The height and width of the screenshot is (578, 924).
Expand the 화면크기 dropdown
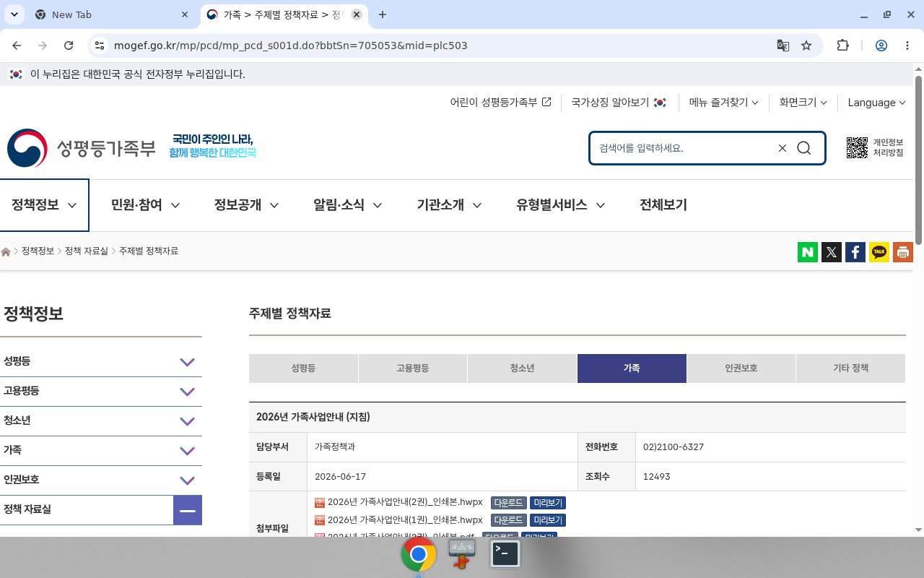(803, 103)
